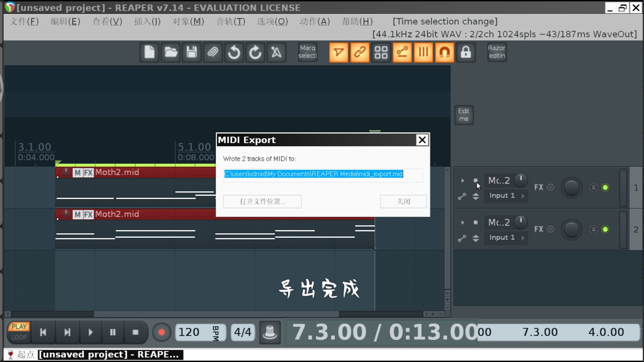The height and width of the screenshot is (362, 644).
Task: Click track 1 name field Mc..2
Action: click(x=499, y=181)
